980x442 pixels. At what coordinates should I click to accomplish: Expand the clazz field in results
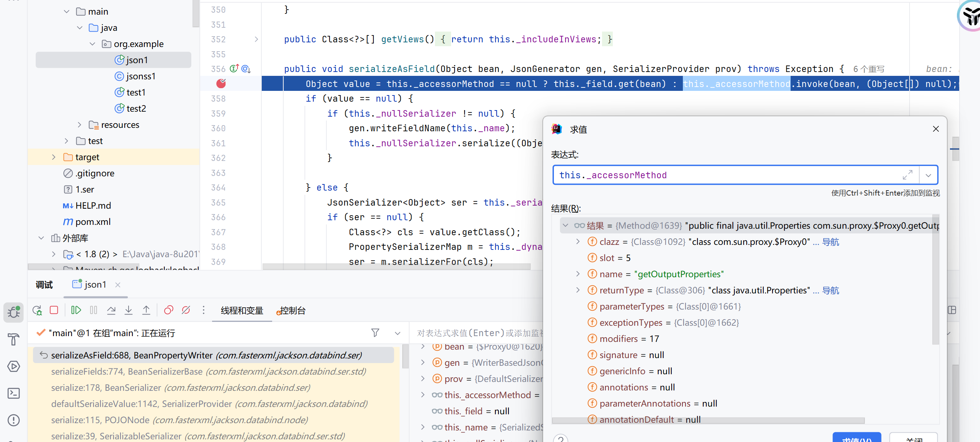578,241
